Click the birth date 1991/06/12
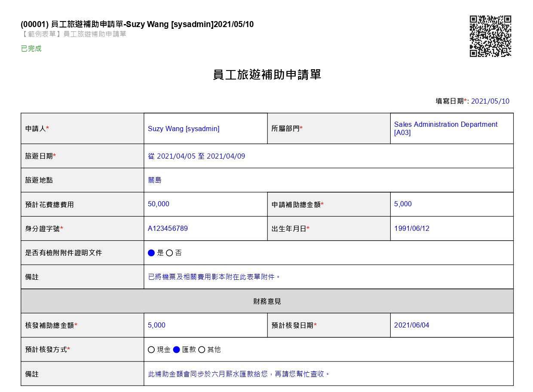Screen dimensions: 533x392 (412, 229)
